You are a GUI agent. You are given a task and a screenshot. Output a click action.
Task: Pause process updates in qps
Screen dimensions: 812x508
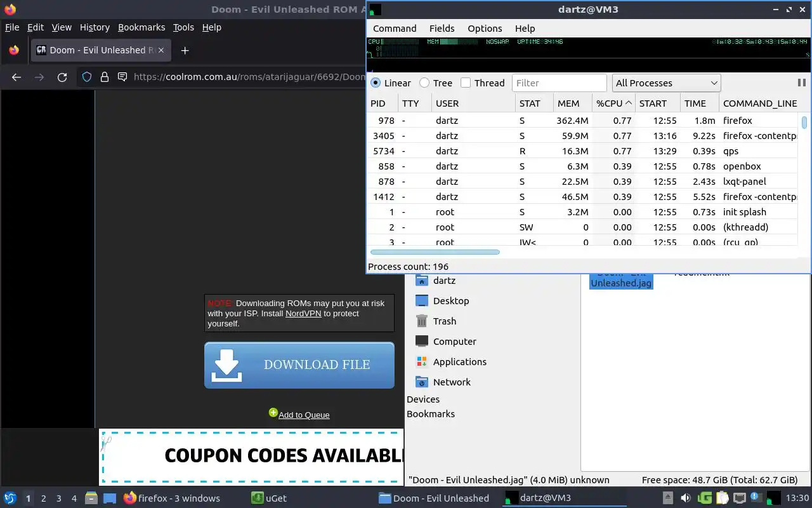coord(801,83)
